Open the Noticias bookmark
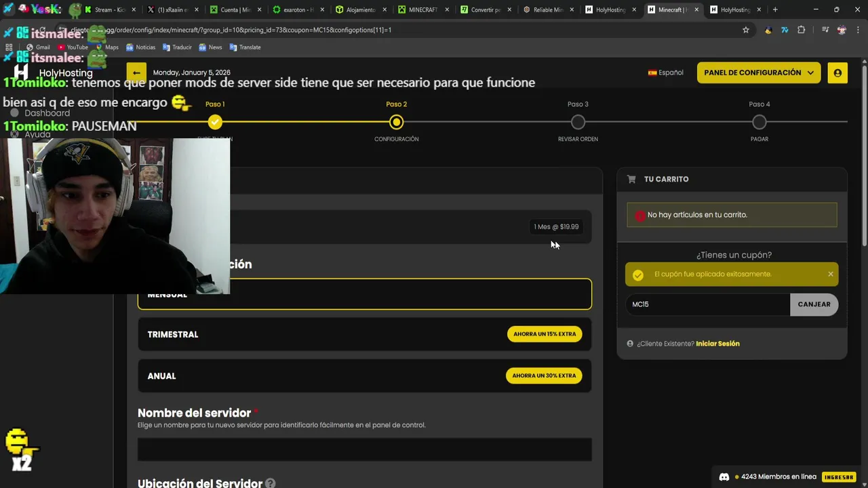 [x=141, y=47]
